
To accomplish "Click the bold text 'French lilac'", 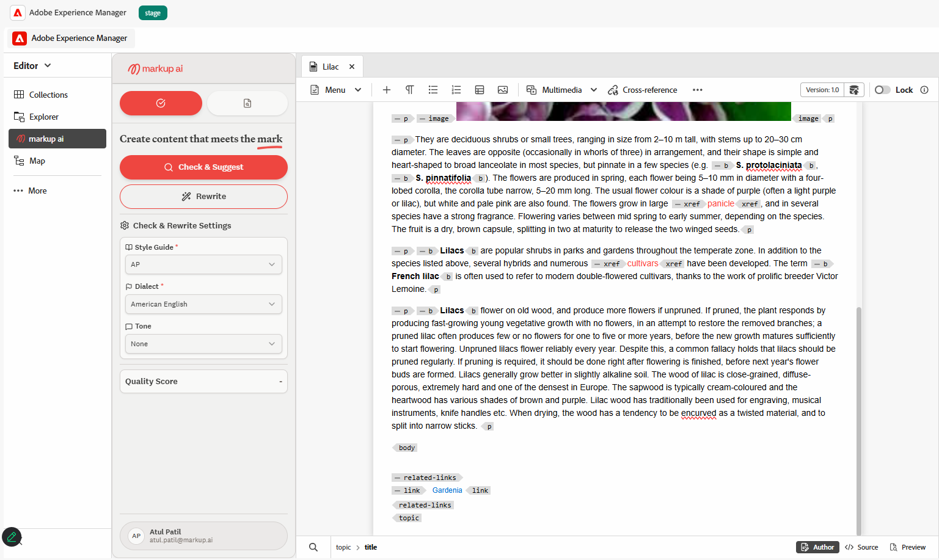I will pyautogui.click(x=415, y=276).
